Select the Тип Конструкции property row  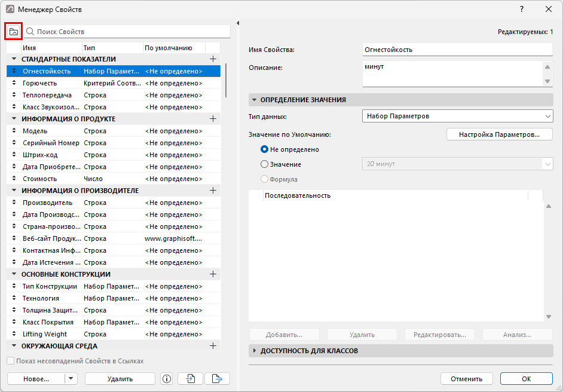[114, 286]
